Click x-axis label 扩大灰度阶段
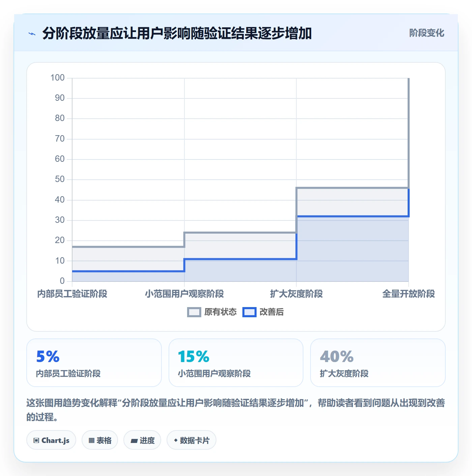Image resolution: width=472 pixels, height=476 pixels. pos(296,294)
